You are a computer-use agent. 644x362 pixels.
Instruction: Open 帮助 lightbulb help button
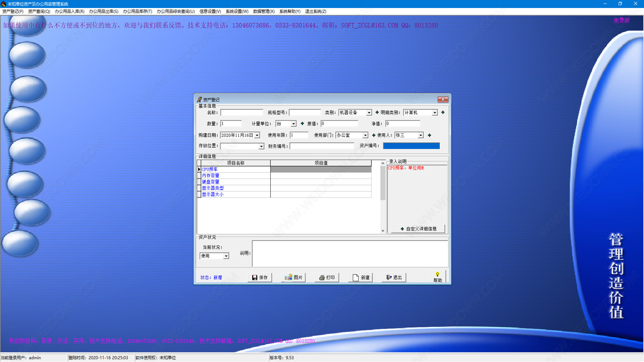coord(438,277)
